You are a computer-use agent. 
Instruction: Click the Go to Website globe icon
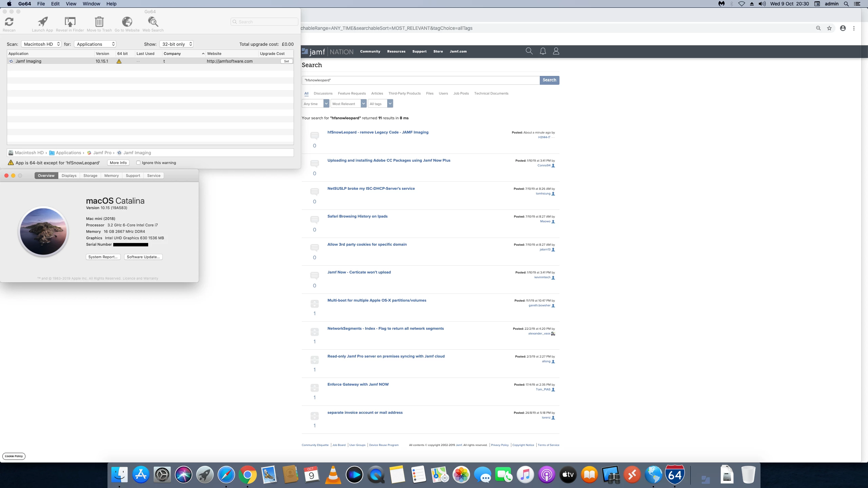point(127,22)
